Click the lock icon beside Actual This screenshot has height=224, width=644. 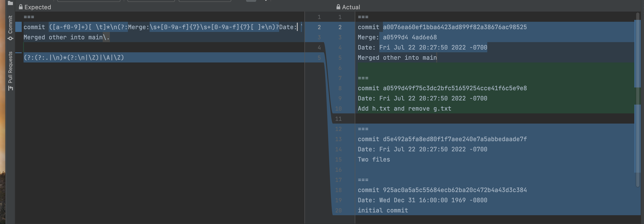(338, 7)
